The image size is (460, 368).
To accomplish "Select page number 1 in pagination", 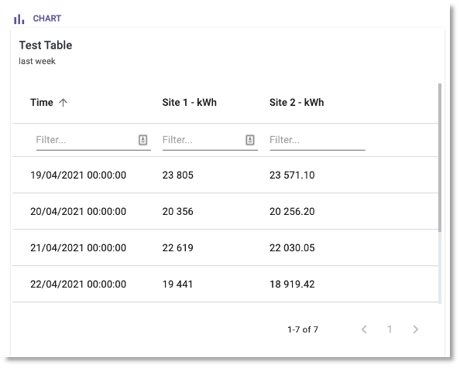I will [390, 329].
